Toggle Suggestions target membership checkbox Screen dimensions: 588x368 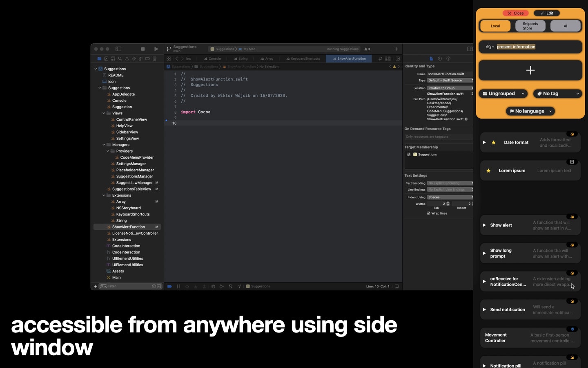click(409, 155)
